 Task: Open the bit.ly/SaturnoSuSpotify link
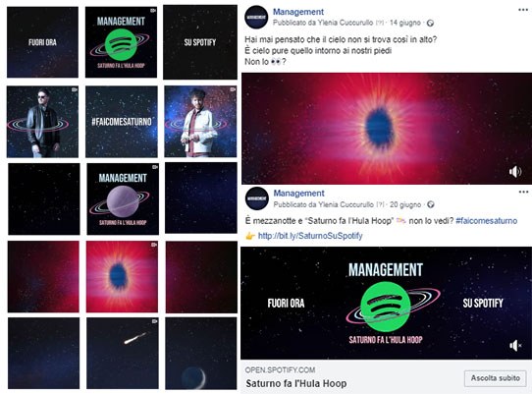coord(310,236)
